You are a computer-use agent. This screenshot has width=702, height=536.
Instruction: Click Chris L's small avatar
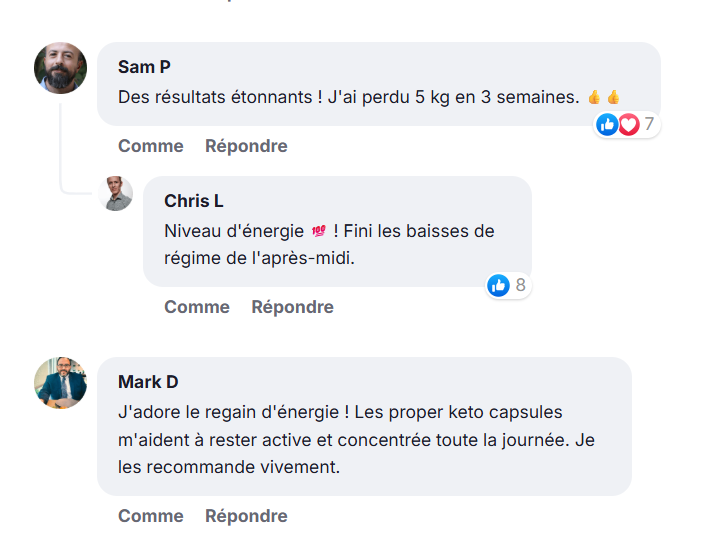[118, 193]
